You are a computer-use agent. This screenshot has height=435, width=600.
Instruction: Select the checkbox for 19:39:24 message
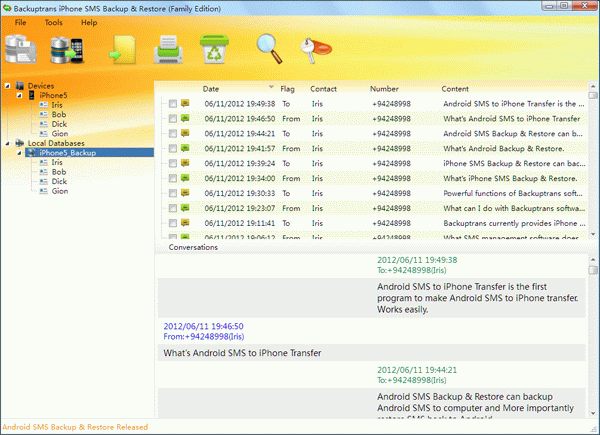pyautogui.click(x=173, y=163)
